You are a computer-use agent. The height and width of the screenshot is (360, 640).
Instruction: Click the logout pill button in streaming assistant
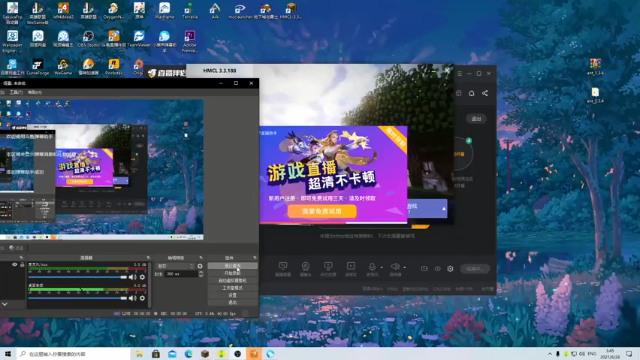(x=476, y=119)
